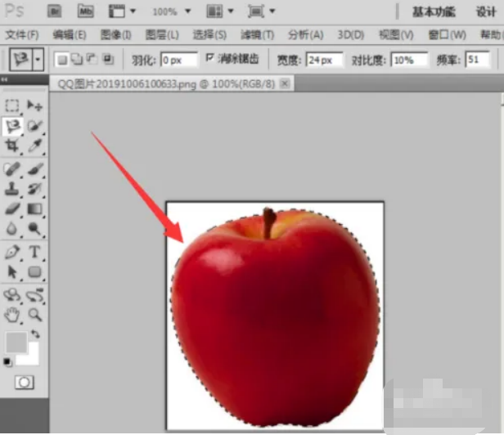Reset default foreground and background colors
The image size is (504, 435).
click(x=7, y=362)
